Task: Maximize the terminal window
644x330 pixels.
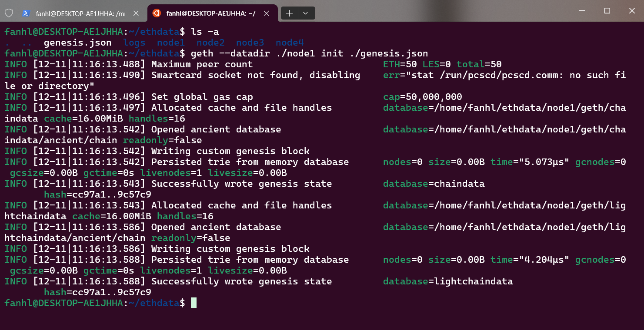Action: (x=607, y=11)
